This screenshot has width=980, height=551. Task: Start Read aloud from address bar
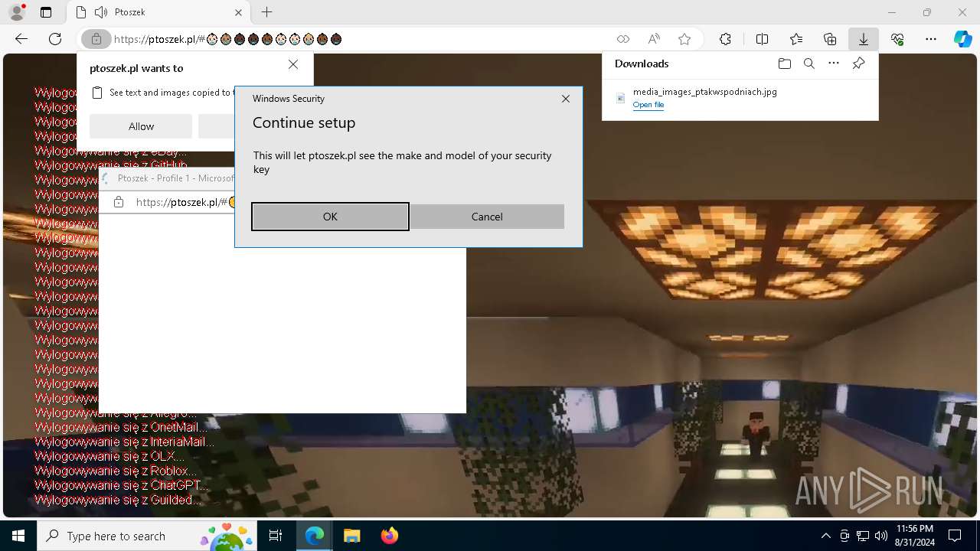pos(654,39)
